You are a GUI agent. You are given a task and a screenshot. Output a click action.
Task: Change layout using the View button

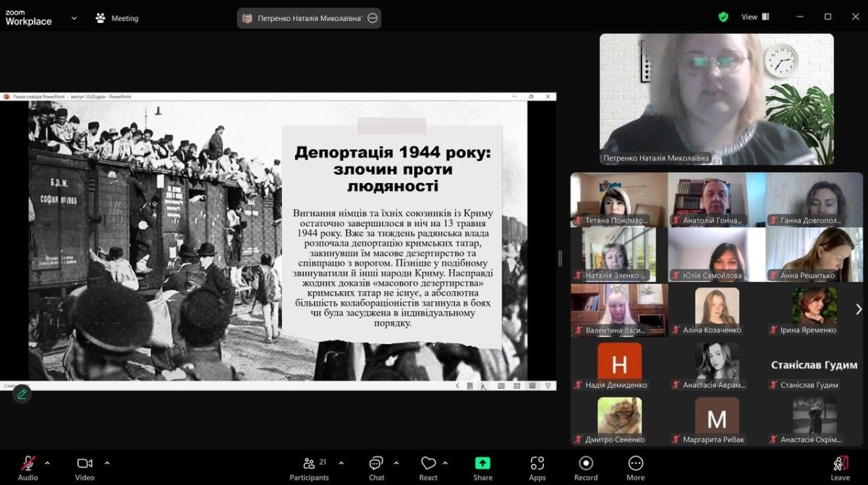pyautogui.click(x=755, y=17)
